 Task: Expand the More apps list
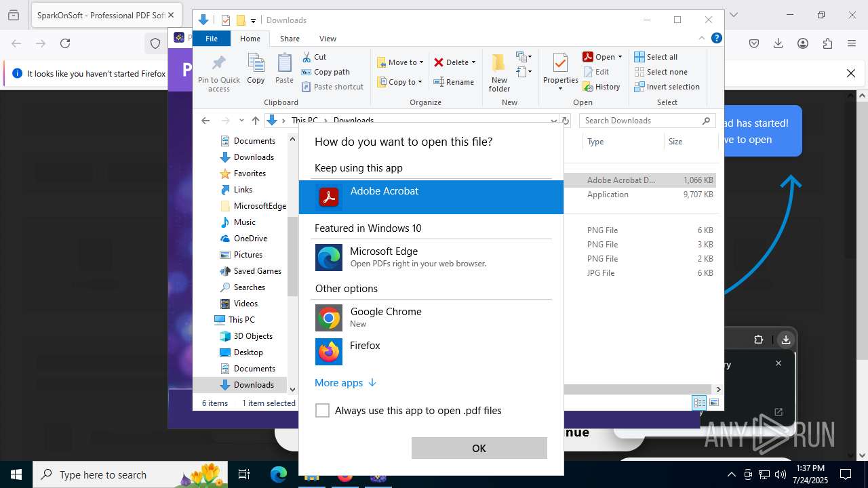click(345, 383)
